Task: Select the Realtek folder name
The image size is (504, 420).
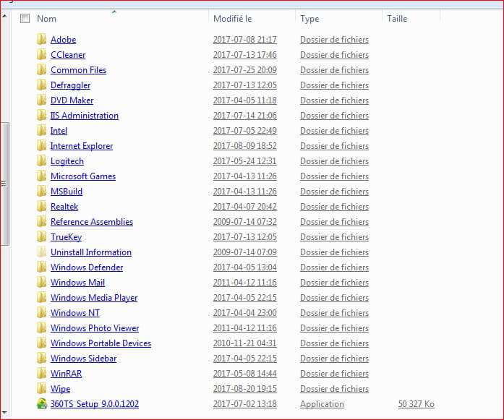Action: point(64,206)
